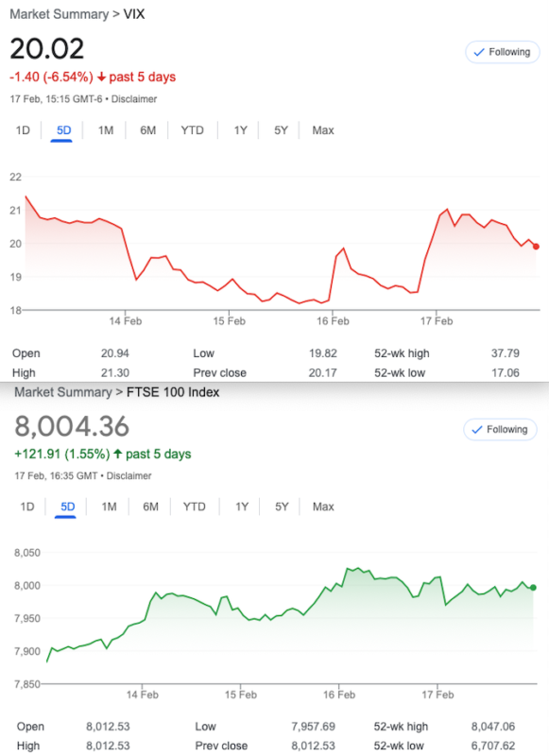The image size is (549, 756).
Task: Go to Market Summary above VIX
Action: 60,14
